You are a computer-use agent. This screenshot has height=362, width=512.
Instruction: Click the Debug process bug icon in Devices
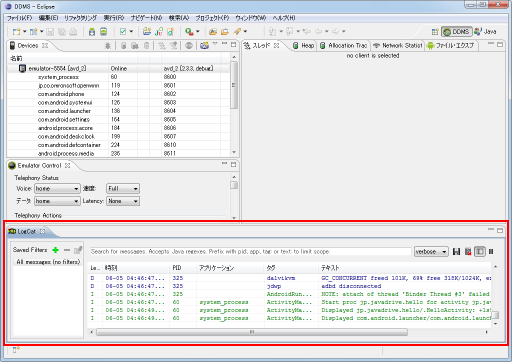click(x=107, y=46)
